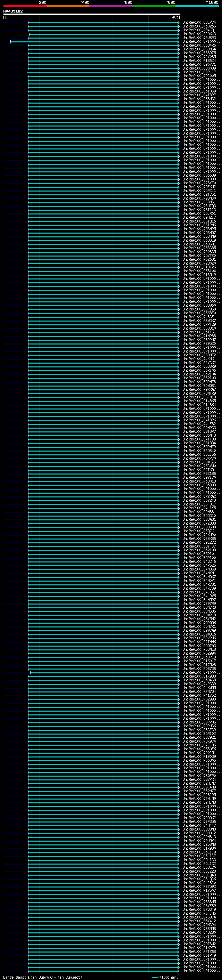Select the UniRef100_C9K4M9 label

click(x=199, y=787)
